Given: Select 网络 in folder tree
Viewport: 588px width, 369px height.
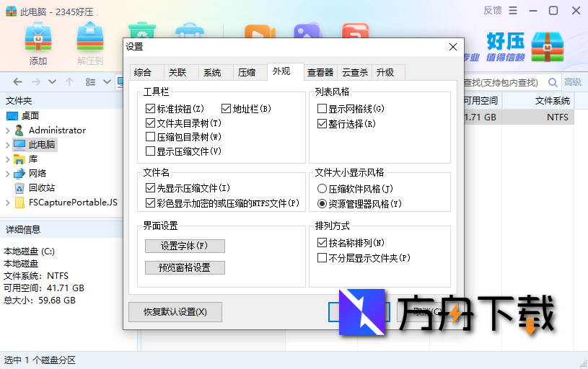Looking at the screenshot, I should pos(38,174).
